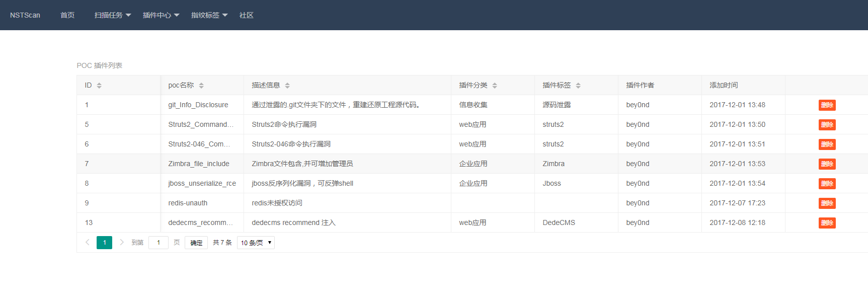This screenshot has height=300, width=868.
Task: Go to next page arrow
Action: [122, 243]
